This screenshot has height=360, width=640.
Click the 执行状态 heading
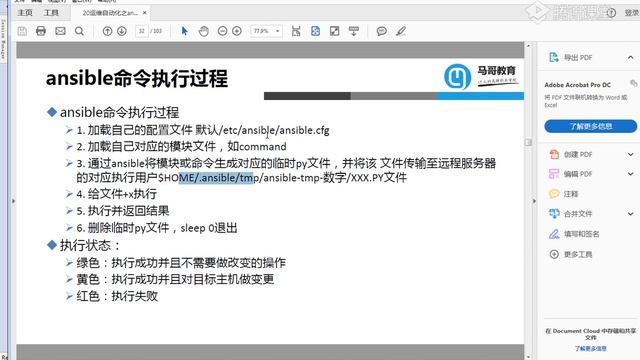(90, 245)
